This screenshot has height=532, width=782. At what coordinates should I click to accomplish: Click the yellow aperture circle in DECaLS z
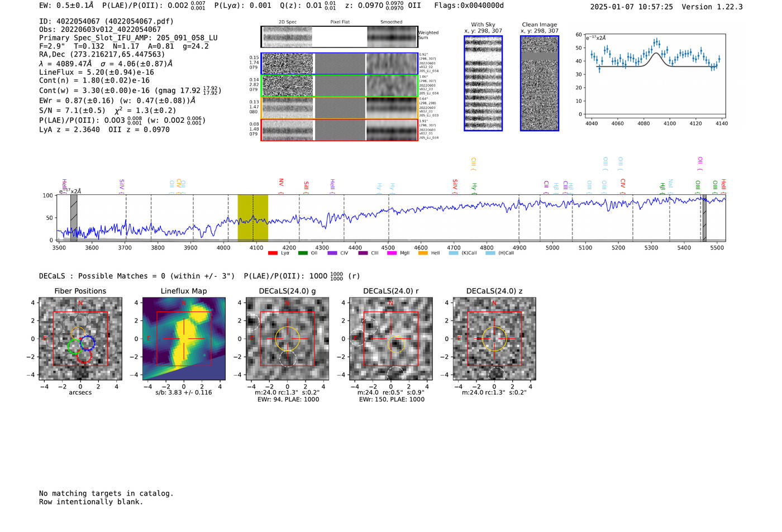click(x=494, y=338)
